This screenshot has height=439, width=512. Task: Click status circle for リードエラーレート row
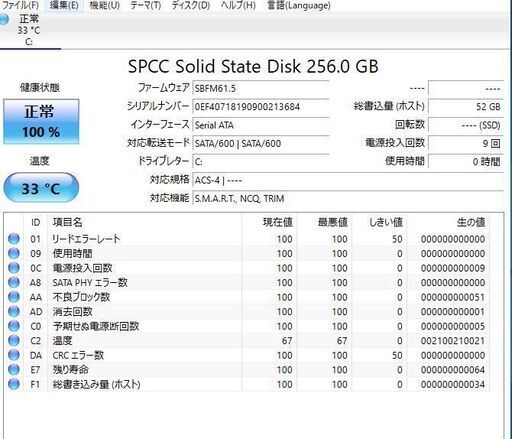[x=14, y=239]
